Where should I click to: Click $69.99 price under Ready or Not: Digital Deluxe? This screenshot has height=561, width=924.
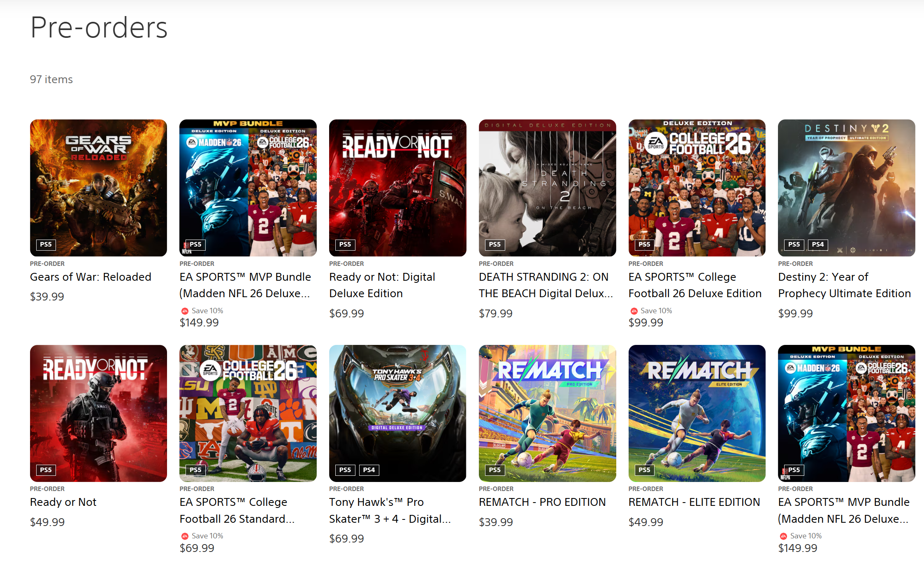coord(346,314)
